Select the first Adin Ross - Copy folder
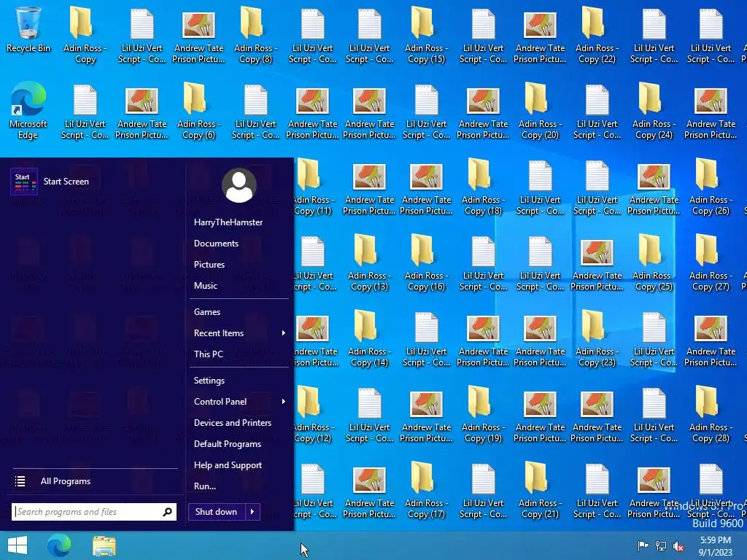Viewport: 747px width, 560px height. tap(85, 34)
